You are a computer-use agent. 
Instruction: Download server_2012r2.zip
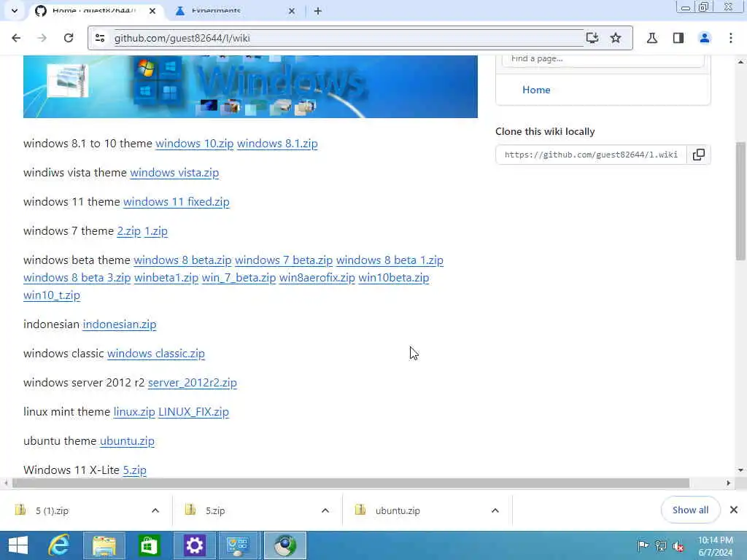point(193,383)
